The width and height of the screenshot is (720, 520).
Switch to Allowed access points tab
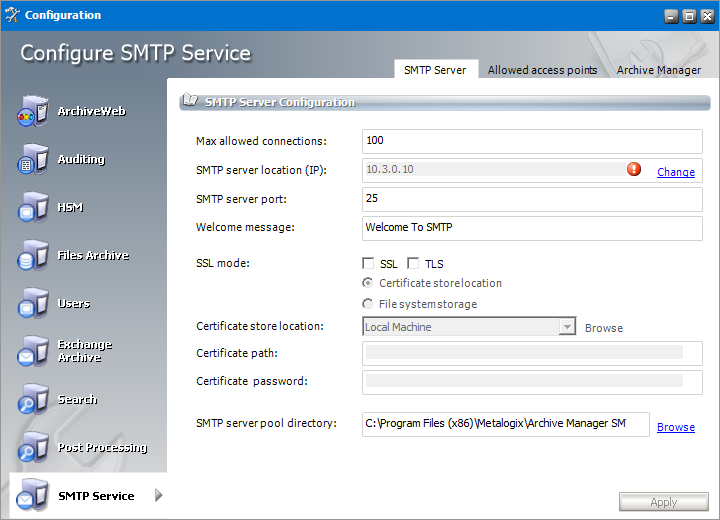pyautogui.click(x=542, y=70)
